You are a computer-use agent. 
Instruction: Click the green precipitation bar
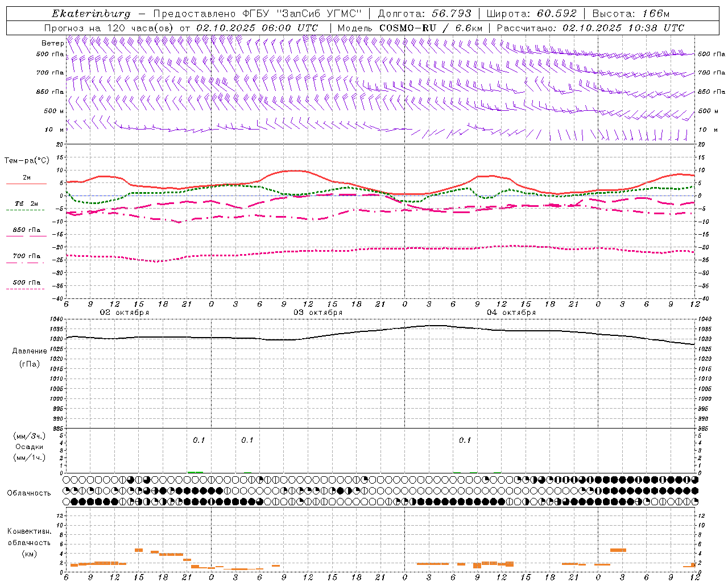tap(195, 472)
